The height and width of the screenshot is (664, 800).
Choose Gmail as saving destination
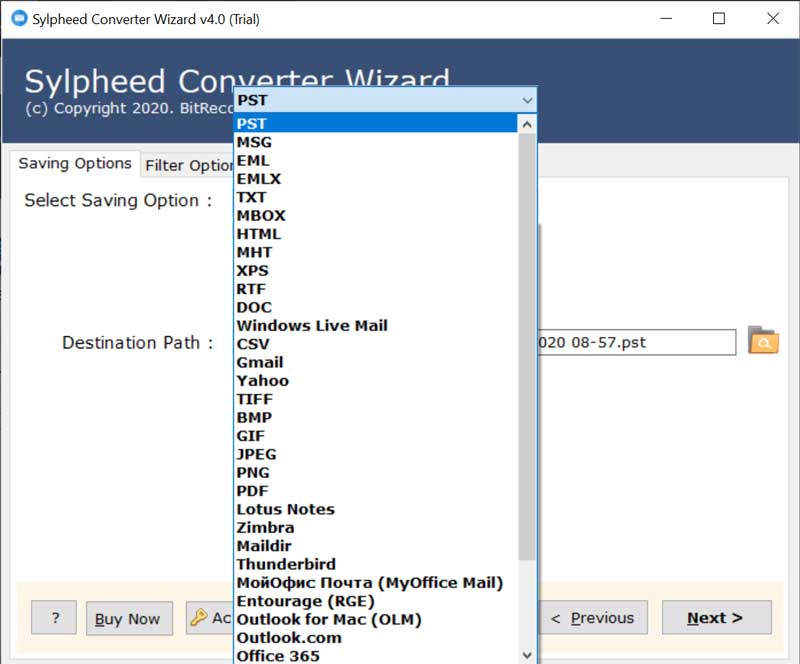(376, 362)
